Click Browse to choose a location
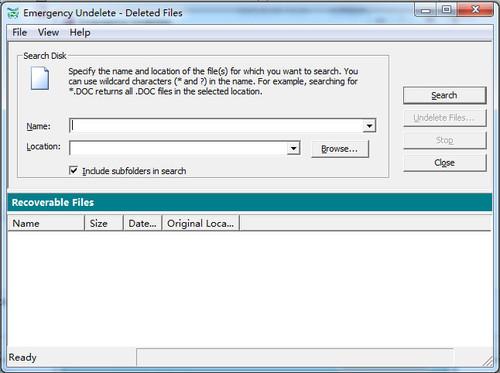 [x=340, y=149]
